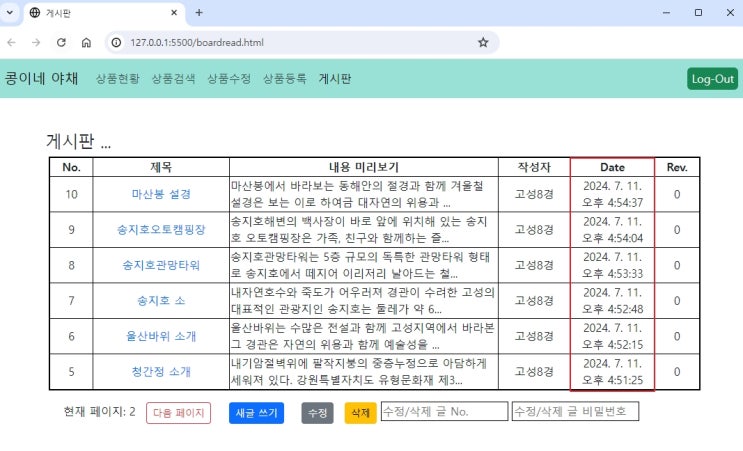The width and height of the screenshot is (743, 451).
Task: Click the address bar URL
Action: tap(197, 43)
